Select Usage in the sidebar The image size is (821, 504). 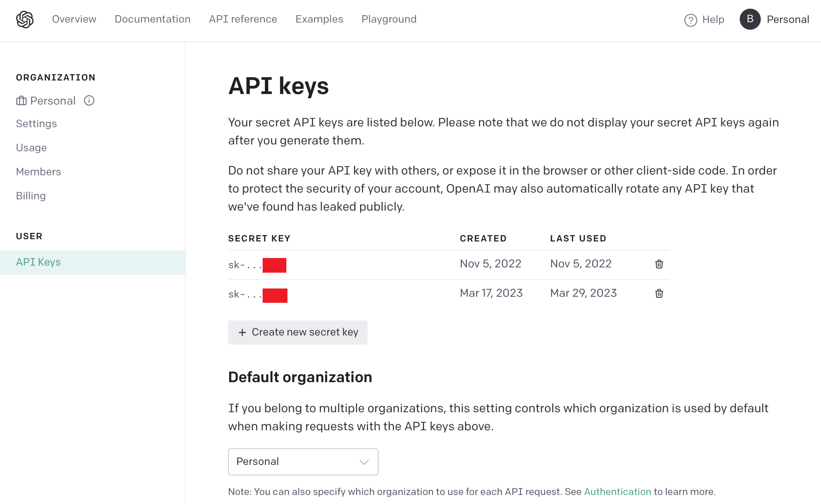32,147
